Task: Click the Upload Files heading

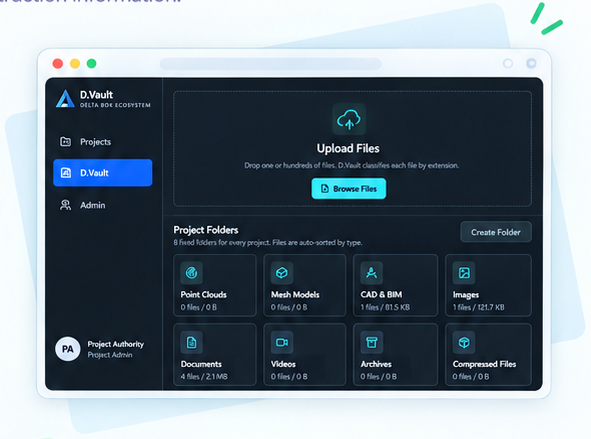Action: pyautogui.click(x=348, y=148)
